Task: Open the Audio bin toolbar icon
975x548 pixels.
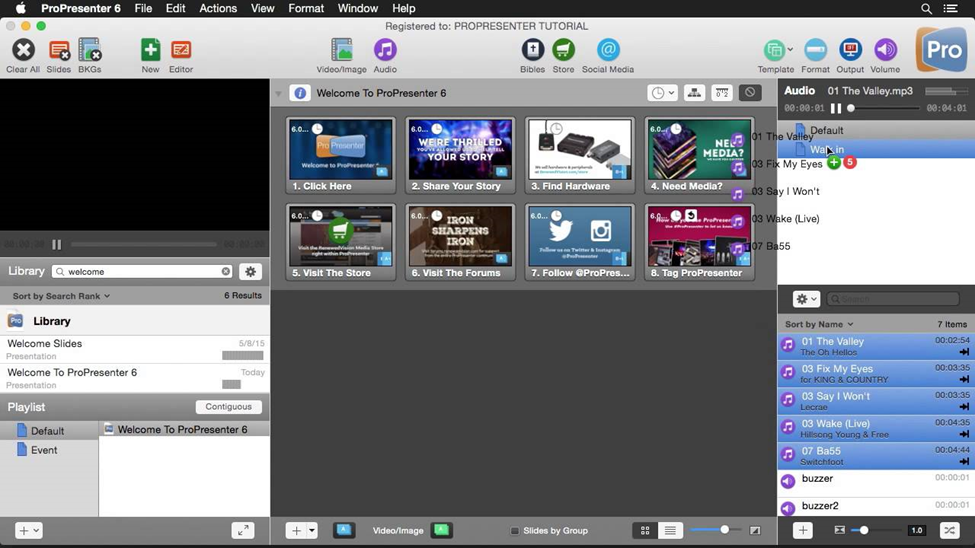Action: point(385,50)
